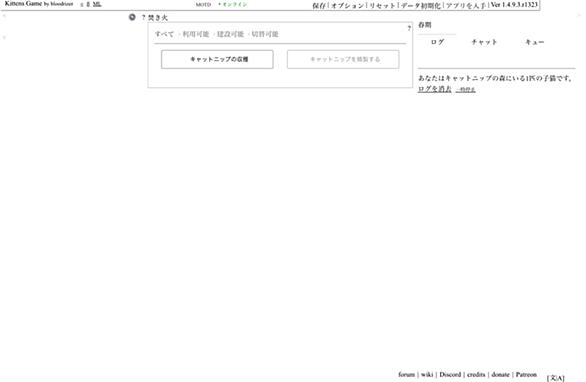Click the Kittens Game title text
The height and width of the screenshot is (382, 586).
[23, 3]
